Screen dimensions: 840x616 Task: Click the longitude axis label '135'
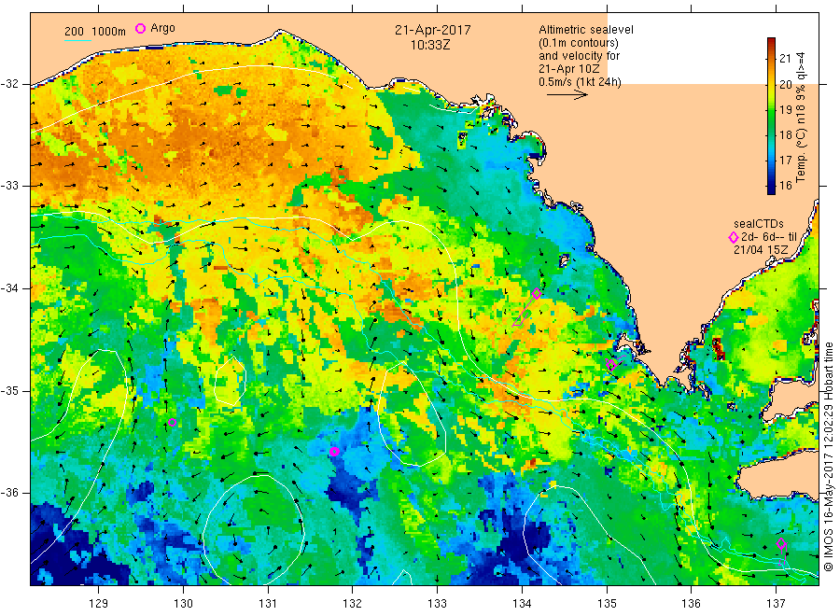pos(607,604)
